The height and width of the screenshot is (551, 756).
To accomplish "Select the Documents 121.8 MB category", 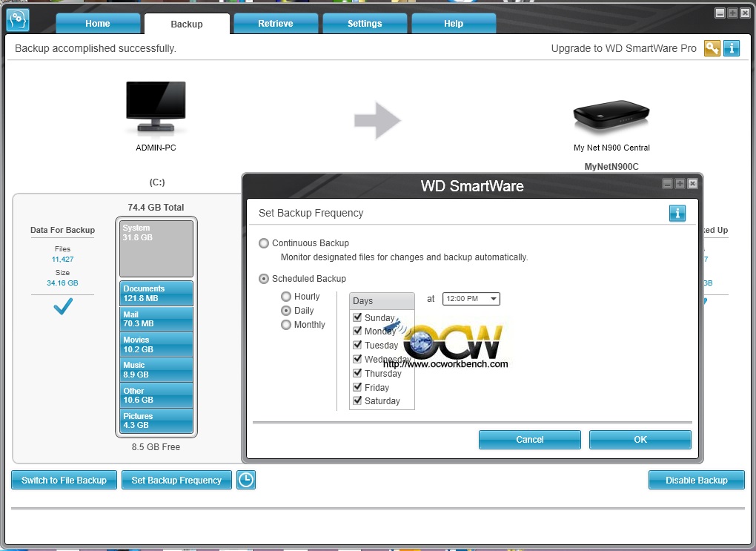I will 156,294.
